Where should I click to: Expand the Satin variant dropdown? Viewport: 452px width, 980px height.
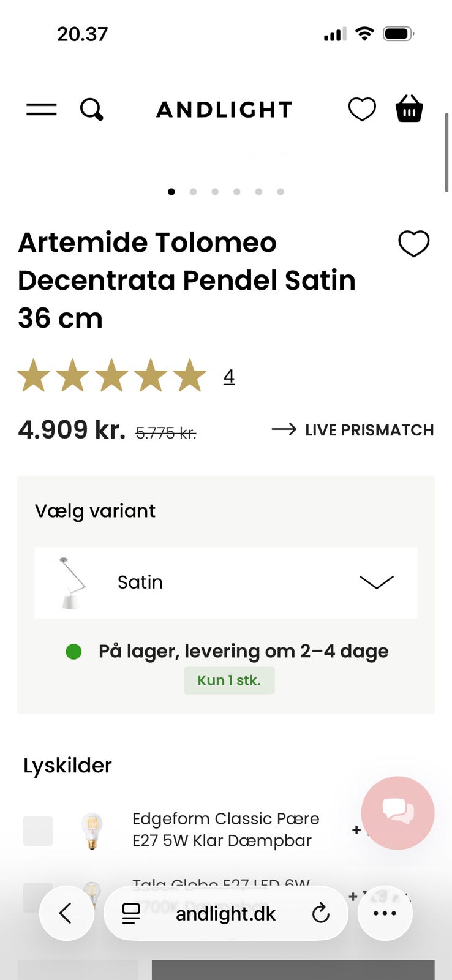point(225,582)
